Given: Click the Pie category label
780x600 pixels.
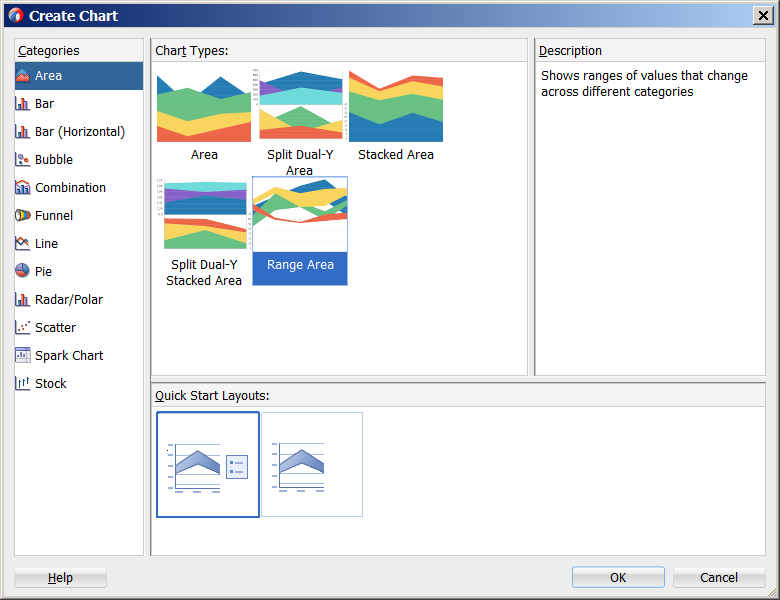Looking at the screenshot, I should pyautogui.click(x=43, y=271).
